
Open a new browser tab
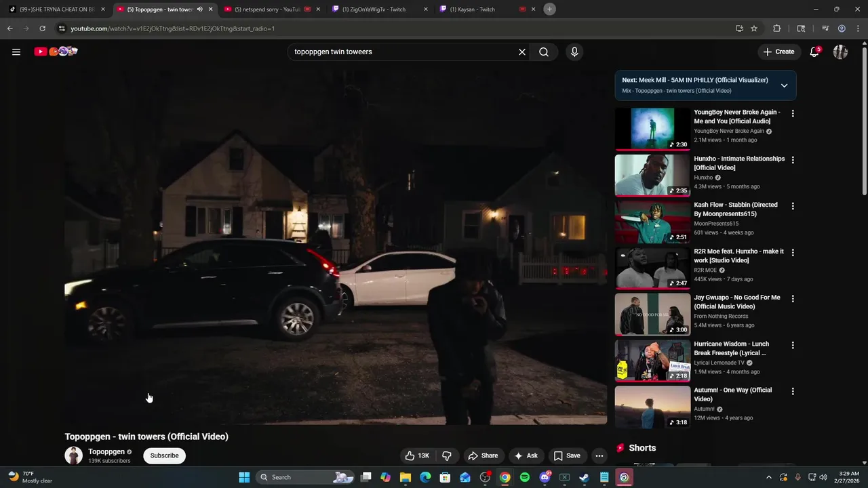(550, 9)
